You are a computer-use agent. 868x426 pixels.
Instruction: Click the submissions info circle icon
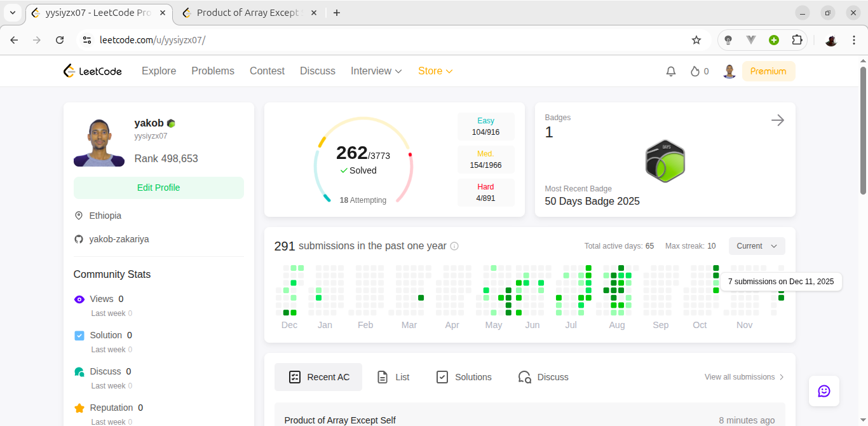tap(454, 246)
